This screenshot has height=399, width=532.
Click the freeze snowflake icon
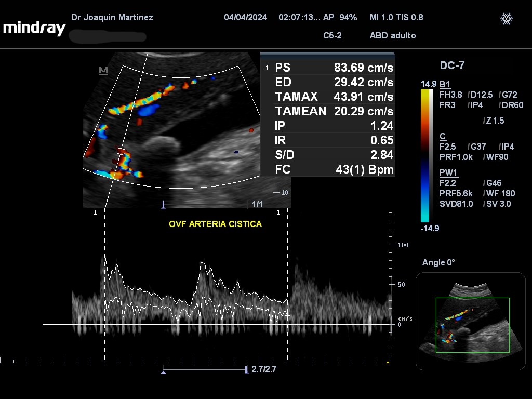[x=506, y=19]
